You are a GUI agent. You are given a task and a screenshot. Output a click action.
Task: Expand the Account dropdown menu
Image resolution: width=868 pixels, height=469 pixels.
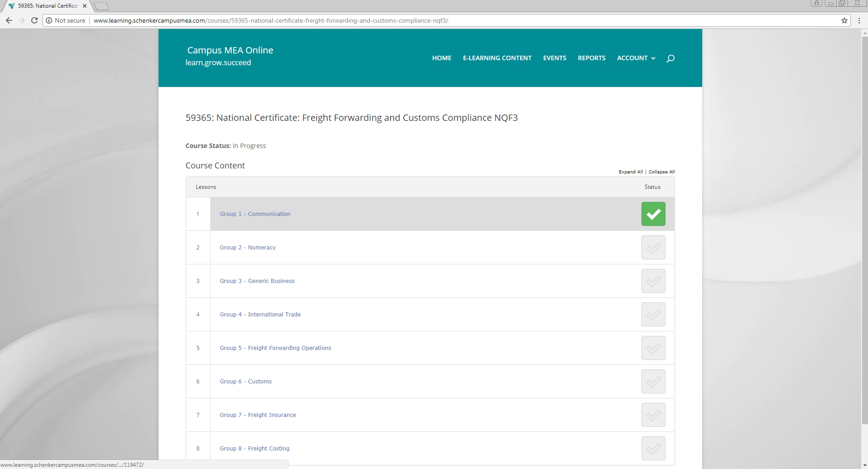(x=636, y=58)
